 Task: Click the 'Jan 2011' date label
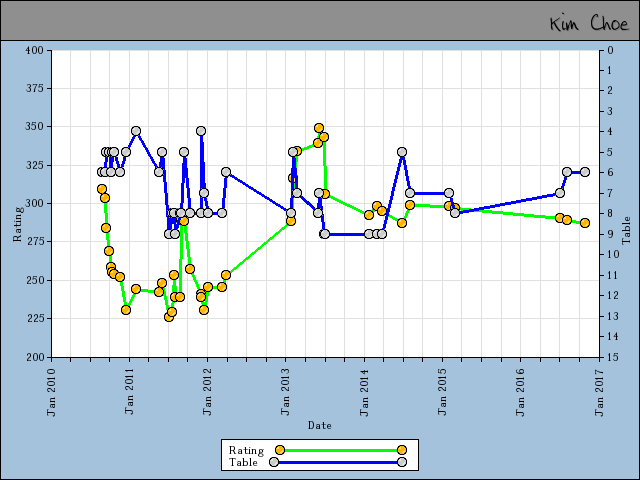pyautogui.click(x=129, y=392)
